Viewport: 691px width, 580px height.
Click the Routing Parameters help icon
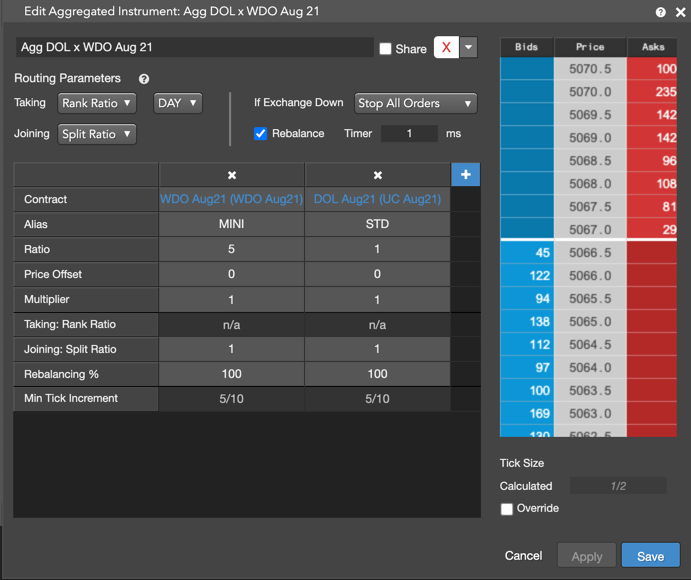pyautogui.click(x=144, y=79)
